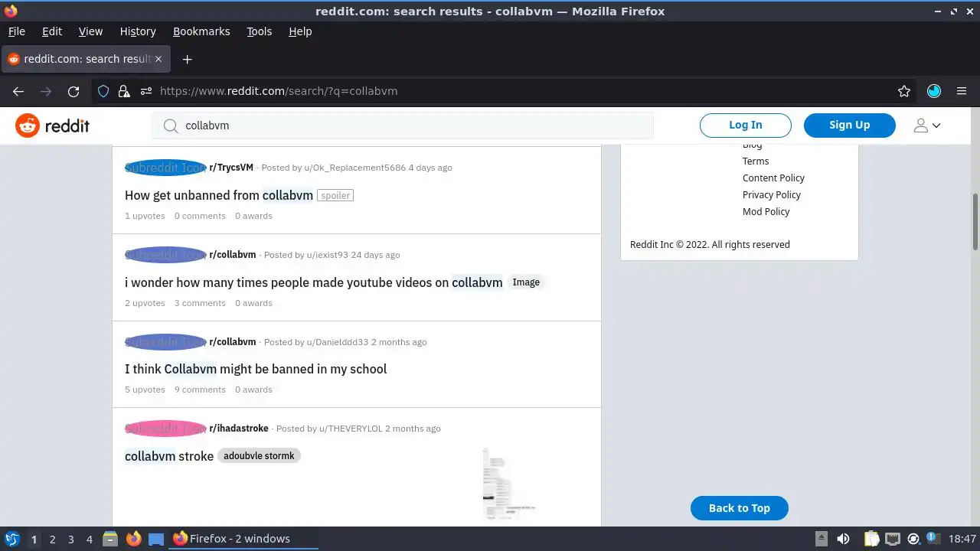Click '3 comments' on the youtube videos post
980x551 pixels.
click(x=200, y=303)
